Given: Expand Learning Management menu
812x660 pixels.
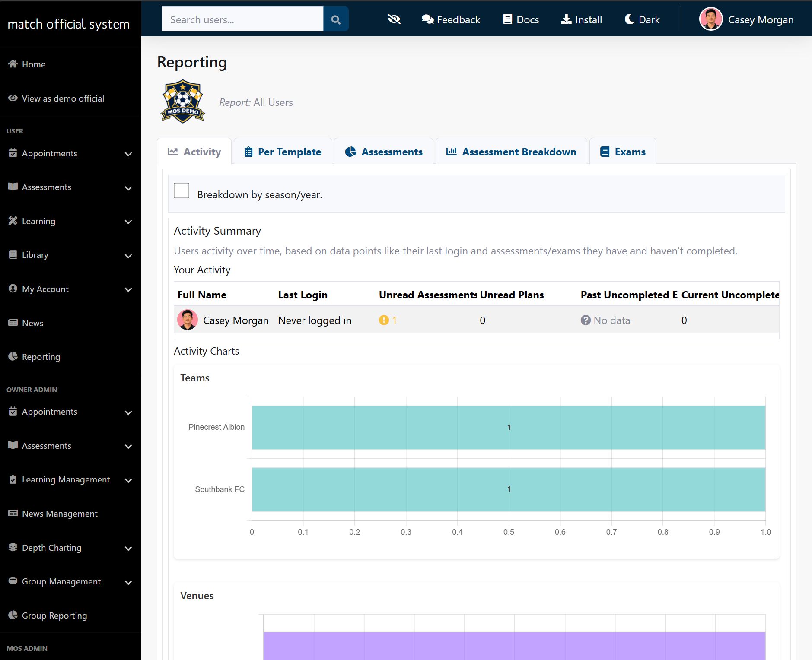Looking at the screenshot, I should [70, 479].
